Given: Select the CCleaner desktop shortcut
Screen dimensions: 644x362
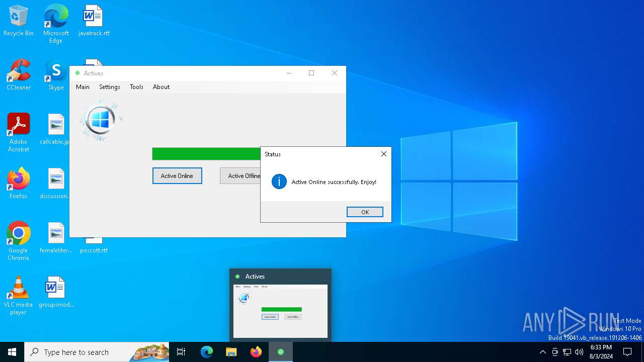Looking at the screenshot, I should [x=19, y=75].
